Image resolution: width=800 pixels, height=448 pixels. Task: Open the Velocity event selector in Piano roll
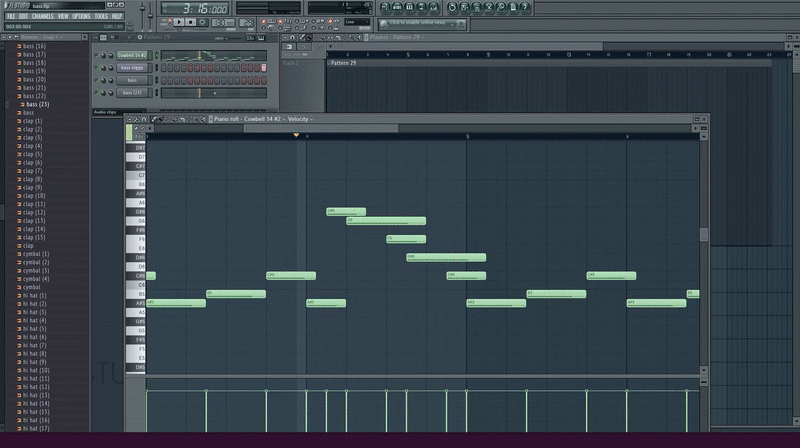click(300, 119)
